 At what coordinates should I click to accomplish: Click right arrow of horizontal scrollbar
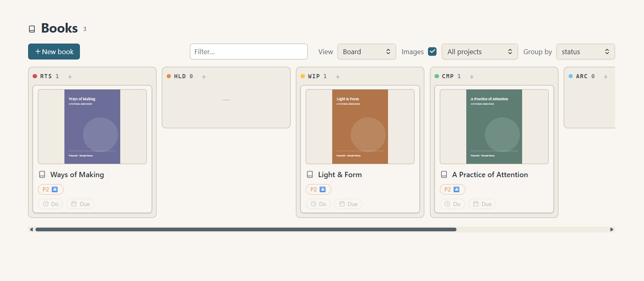point(611,229)
